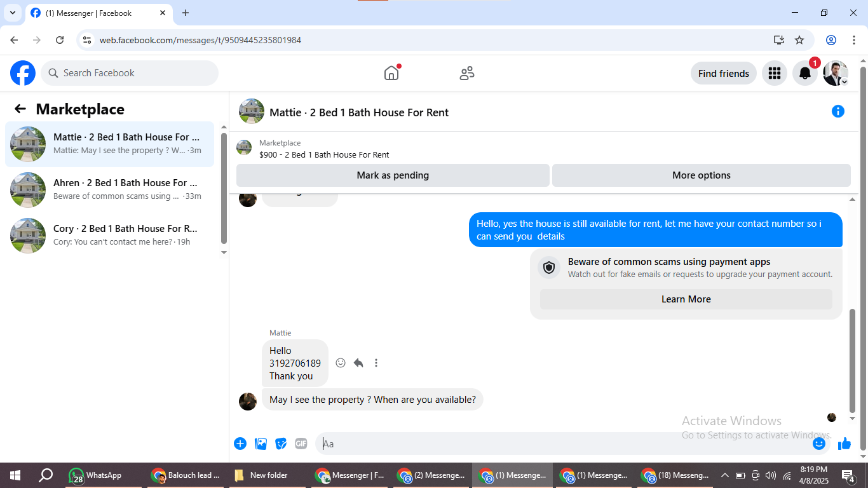This screenshot has height=488, width=868.
Task: Open the tab search dropdown arrow
Action: 12,13
